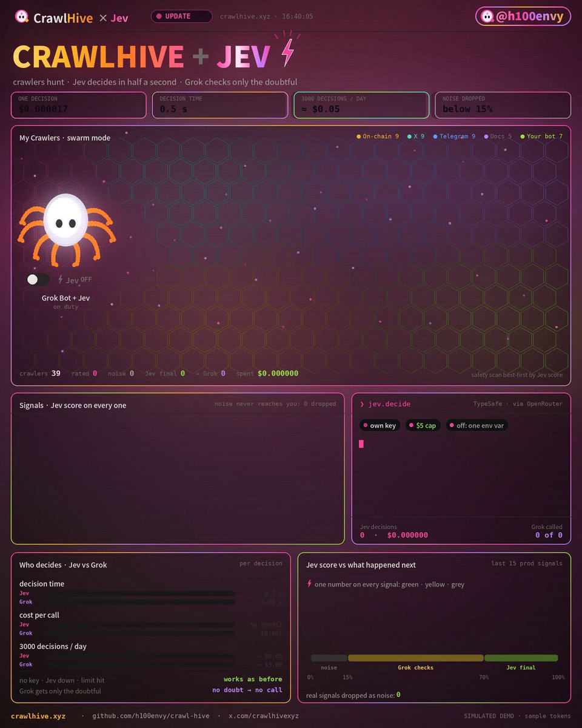
Task: Click the $5 cap chip
Action: pos(423,425)
